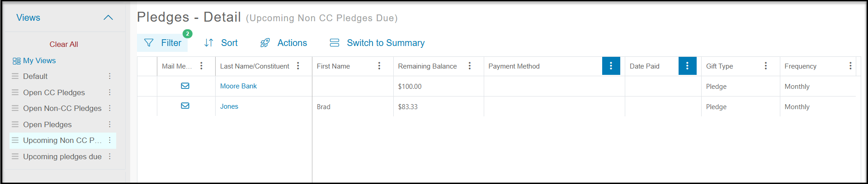Select the Upcoming pledges due view
This screenshot has width=868, height=184.
[62, 156]
